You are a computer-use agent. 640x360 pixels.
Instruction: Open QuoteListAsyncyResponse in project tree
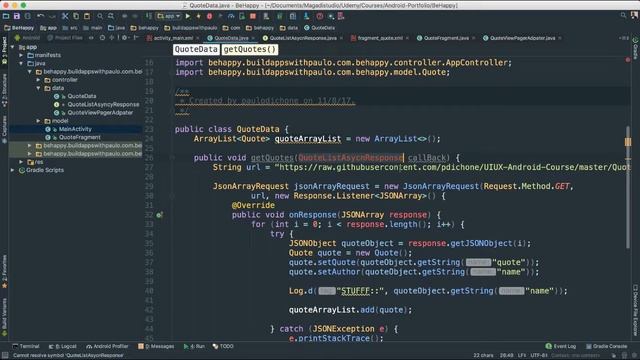coord(103,104)
